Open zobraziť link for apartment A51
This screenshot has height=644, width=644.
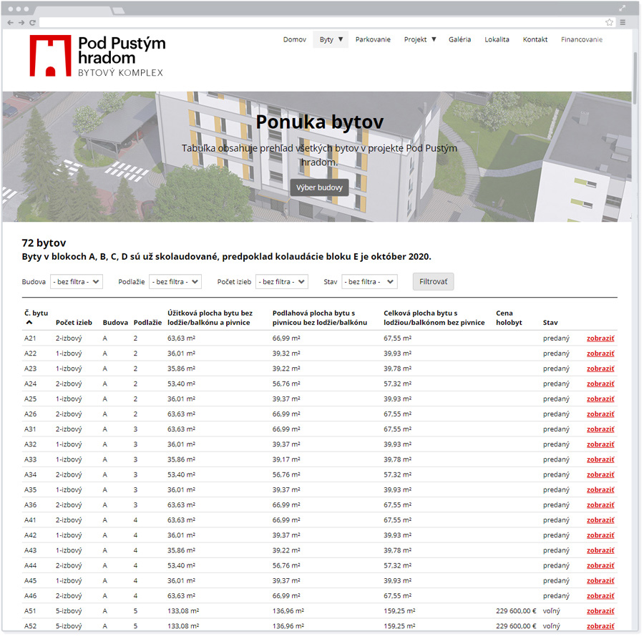point(600,611)
